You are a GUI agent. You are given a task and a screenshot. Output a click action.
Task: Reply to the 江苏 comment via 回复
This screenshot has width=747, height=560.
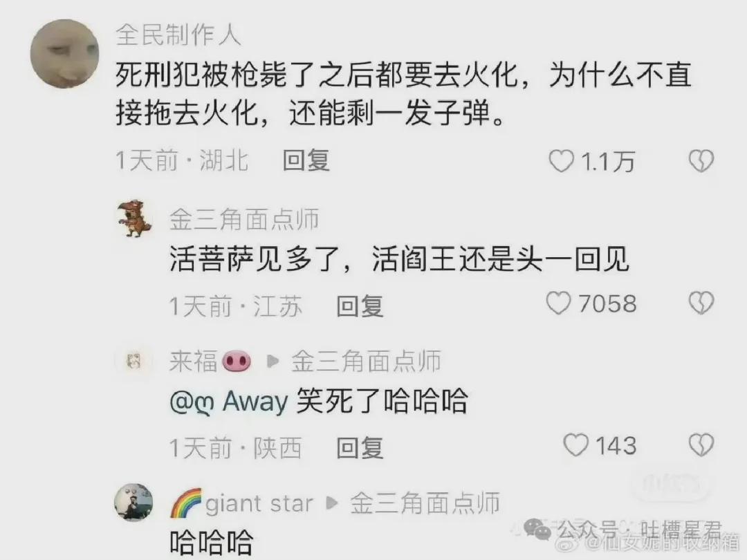click(360, 306)
